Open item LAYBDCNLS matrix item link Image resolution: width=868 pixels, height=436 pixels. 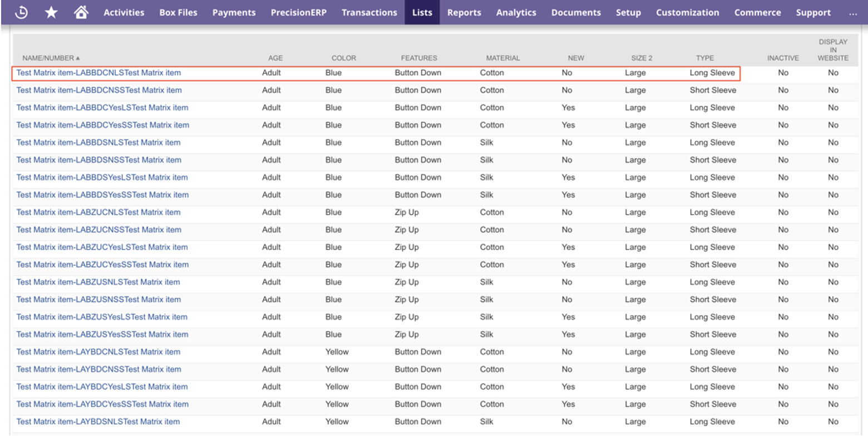click(98, 351)
